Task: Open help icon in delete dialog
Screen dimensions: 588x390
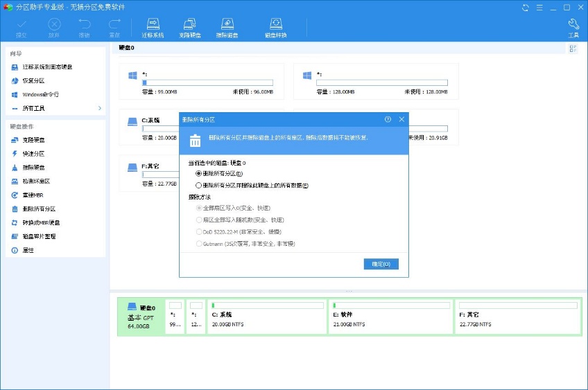Action: [x=388, y=119]
